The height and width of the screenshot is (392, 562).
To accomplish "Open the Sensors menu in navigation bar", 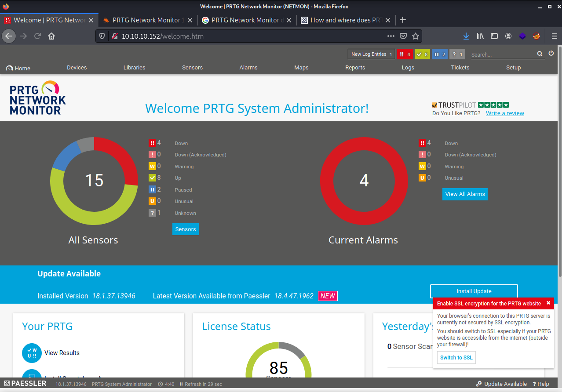I will (x=193, y=68).
